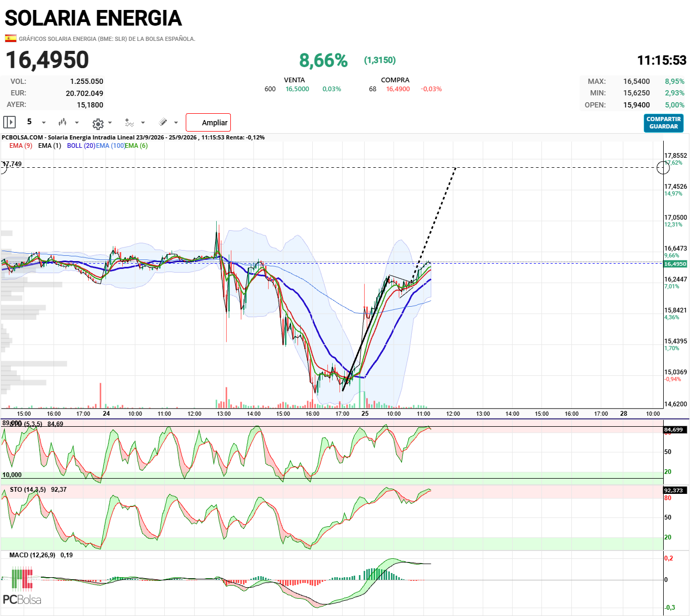Select the drawing pencil tool
The image size is (691, 616).
pos(163,122)
